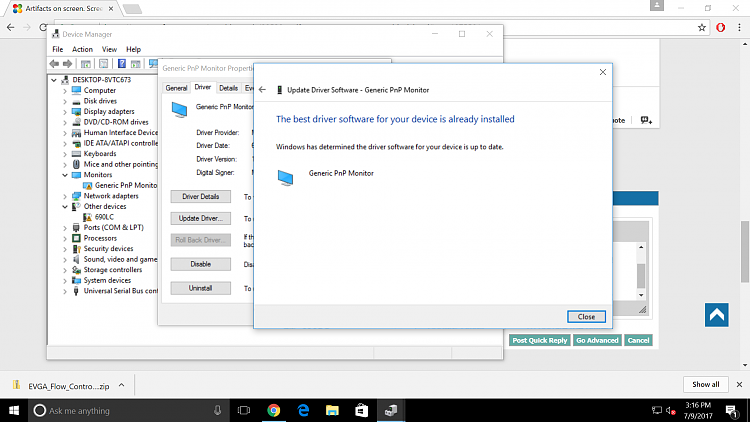Click the Security devices icon
The height and width of the screenshot is (422, 750).
(76, 248)
